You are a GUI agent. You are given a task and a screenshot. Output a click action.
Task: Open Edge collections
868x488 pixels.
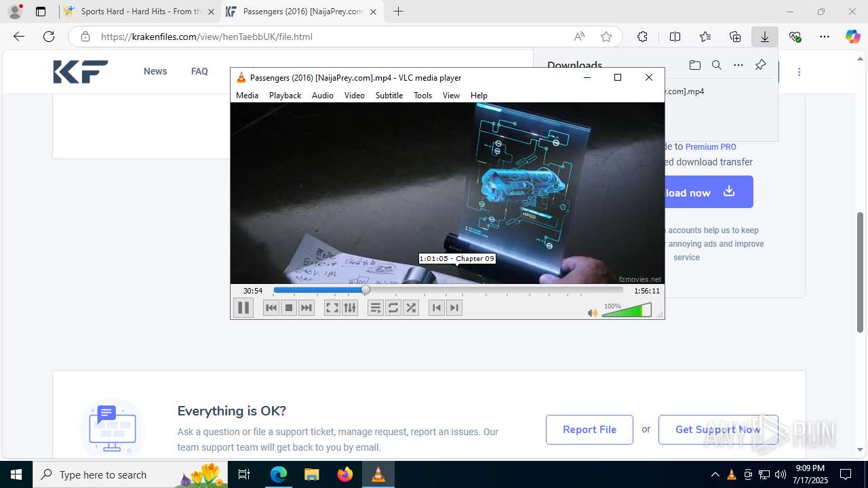click(x=735, y=37)
